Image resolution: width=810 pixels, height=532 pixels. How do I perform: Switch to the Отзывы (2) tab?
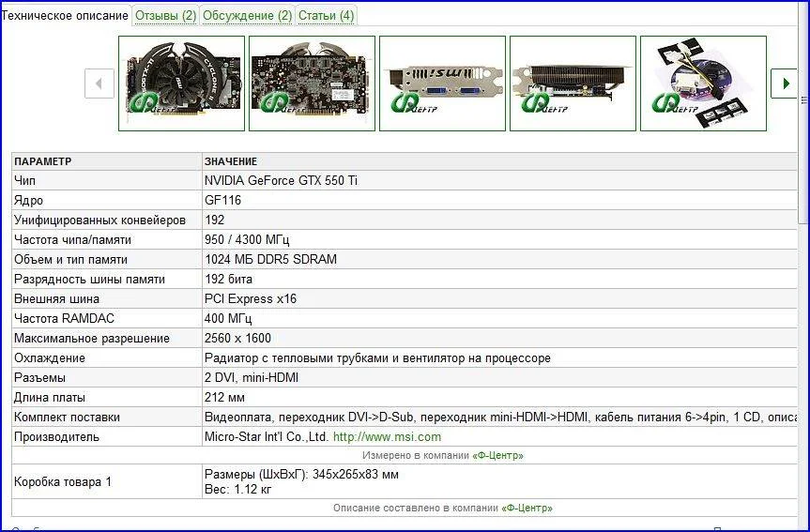pyautogui.click(x=165, y=16)
